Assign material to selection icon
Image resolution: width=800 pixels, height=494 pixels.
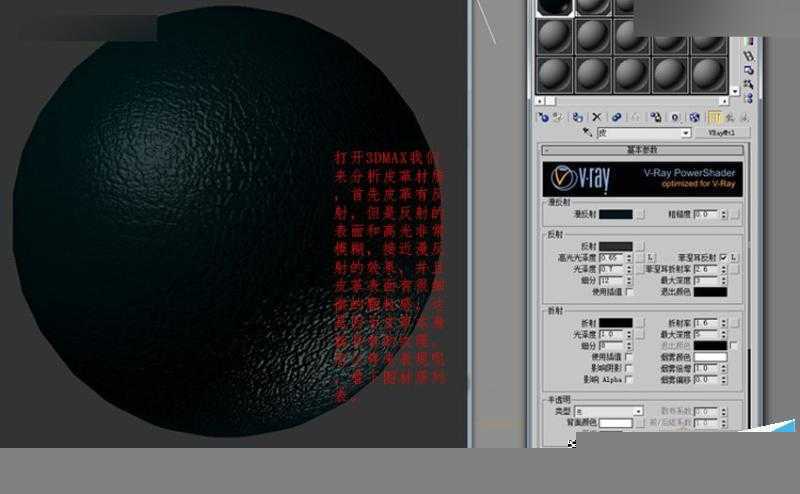(578, 118)
